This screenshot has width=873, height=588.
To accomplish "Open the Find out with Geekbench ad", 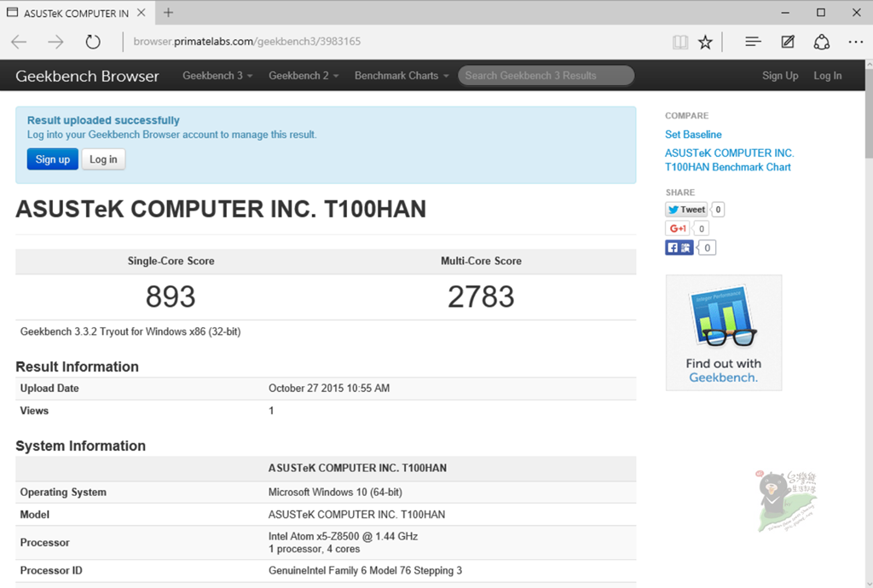I will pyautogui.click(x=724, y=332).
